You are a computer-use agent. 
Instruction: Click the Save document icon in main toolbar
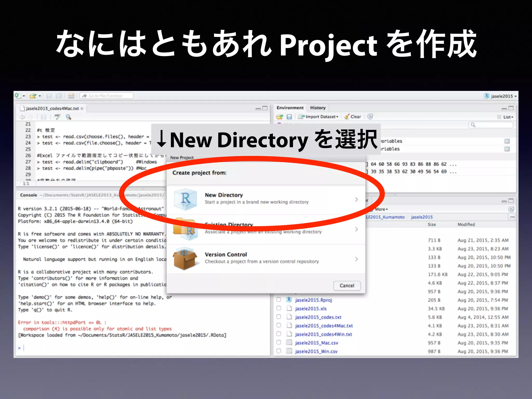point(49,96)
